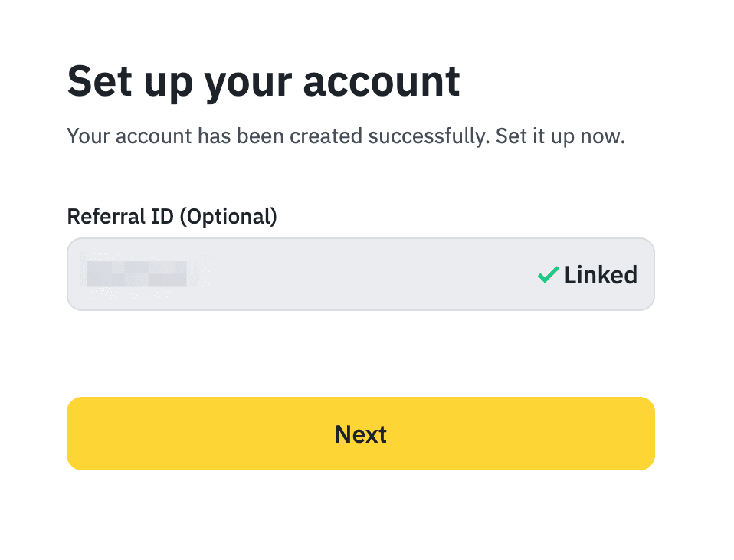734x560 pixels.
Task: Select the Set up your account heading
Action: point(264,80)
